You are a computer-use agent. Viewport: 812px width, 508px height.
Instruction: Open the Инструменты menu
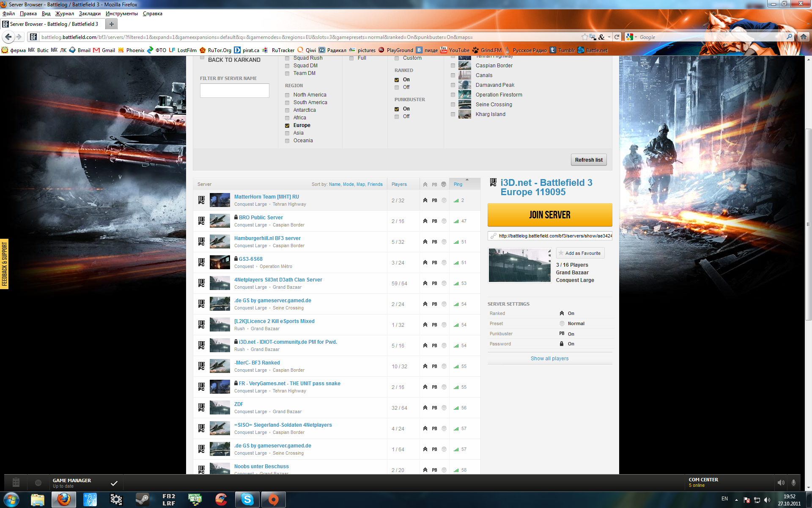point(122,14)
